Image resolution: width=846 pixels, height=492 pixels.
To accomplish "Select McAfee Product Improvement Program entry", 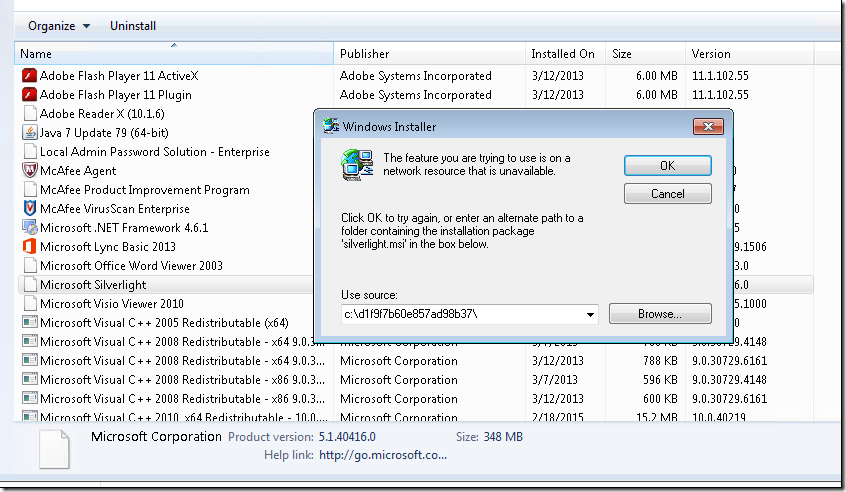I will [145, 190].
